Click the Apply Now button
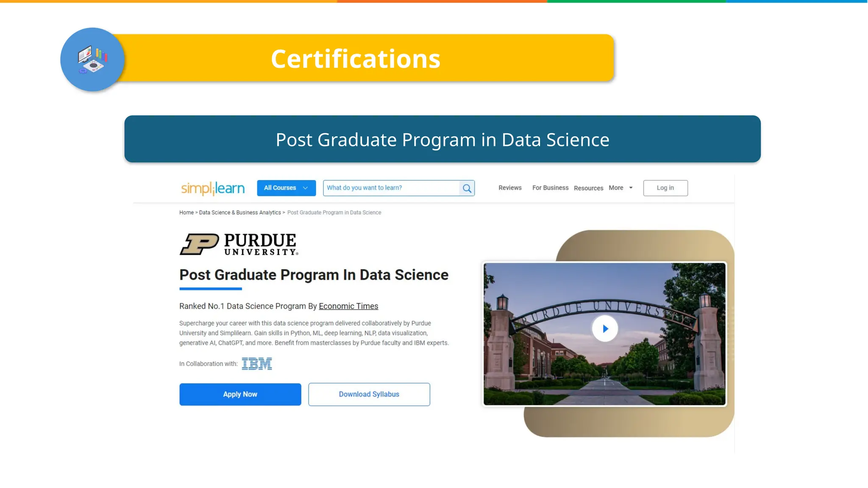This screenshot has height=488, width=868. click(240, 394)
